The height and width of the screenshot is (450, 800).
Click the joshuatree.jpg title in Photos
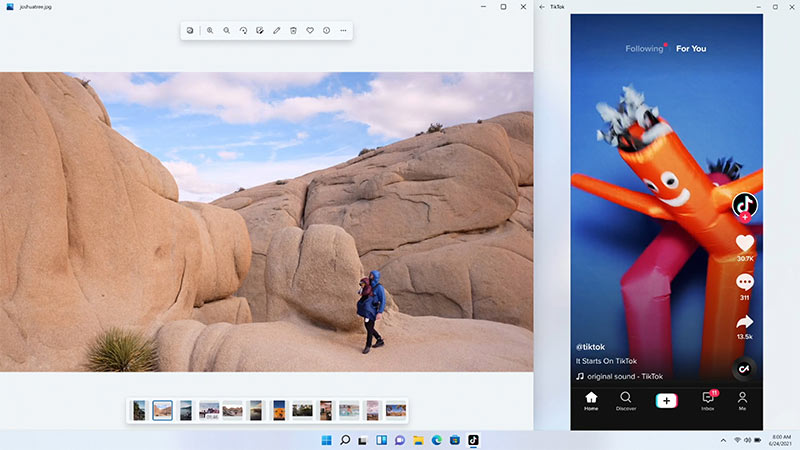click(35, 7)
